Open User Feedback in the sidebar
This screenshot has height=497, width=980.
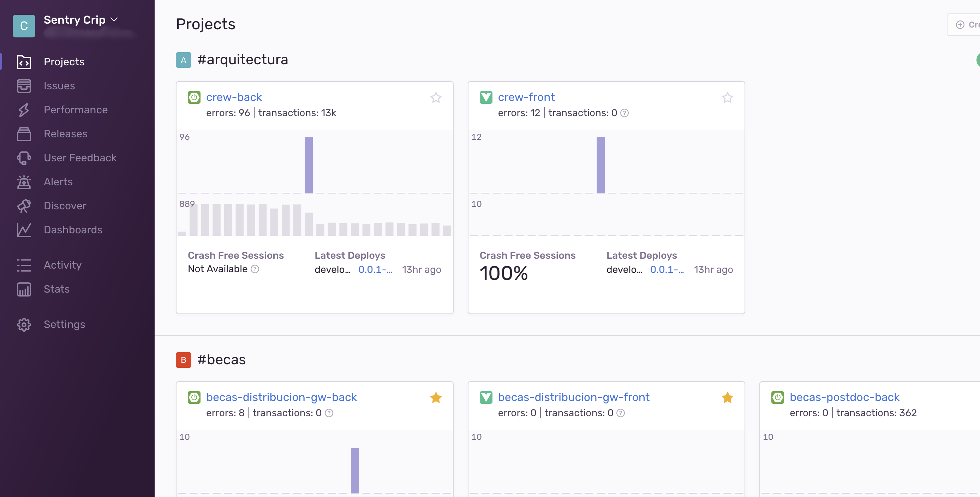click(x=80, y=157)
